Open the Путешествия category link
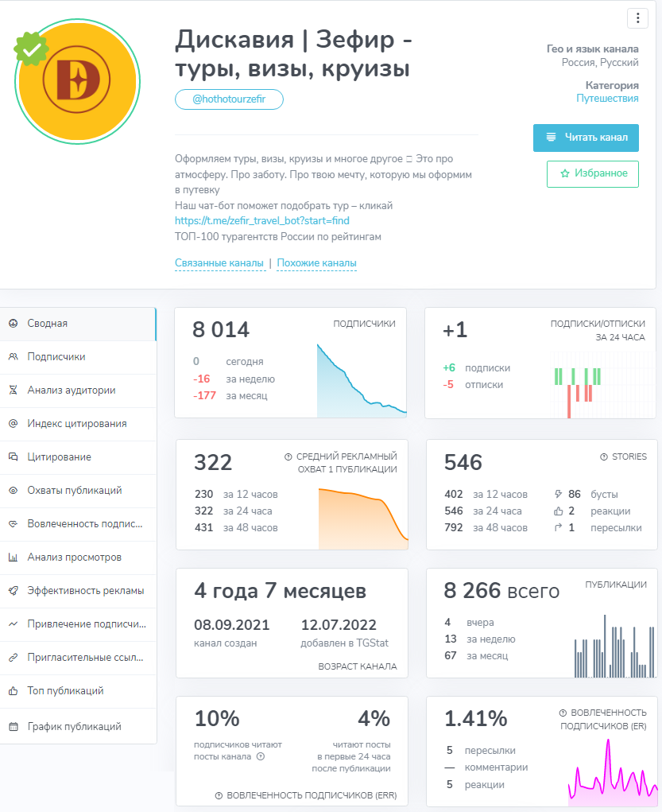Screen dimensions: 662x812 pyautogui.click(x=607, y=99)
